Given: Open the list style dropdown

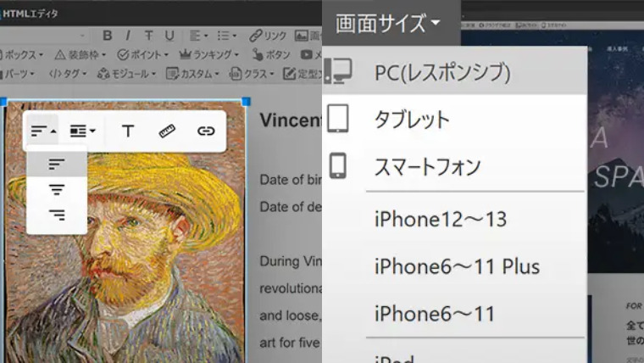Looking at the screenshot, I should pos(227,36).
